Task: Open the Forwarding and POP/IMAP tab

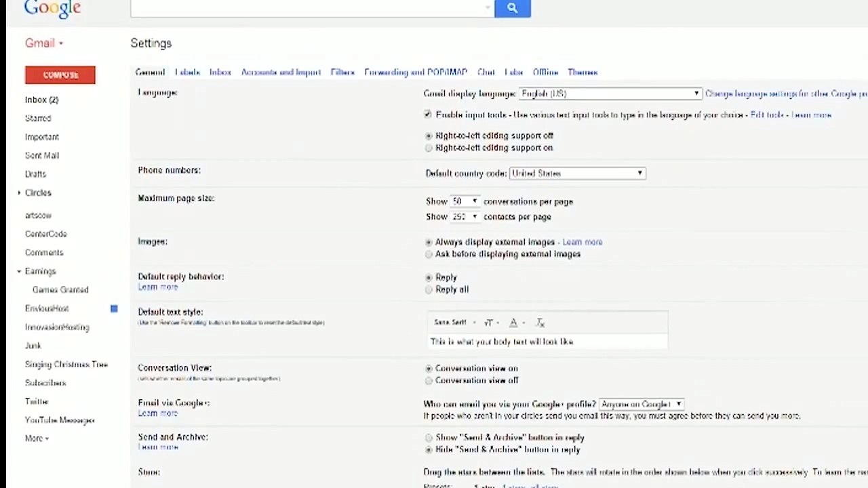Action: (416, 72)
